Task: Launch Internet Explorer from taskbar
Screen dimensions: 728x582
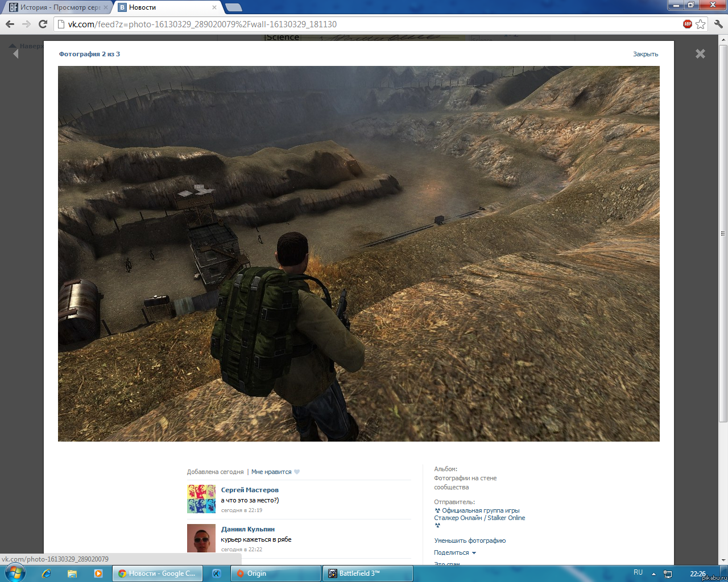Action: (x=46, y=573)
